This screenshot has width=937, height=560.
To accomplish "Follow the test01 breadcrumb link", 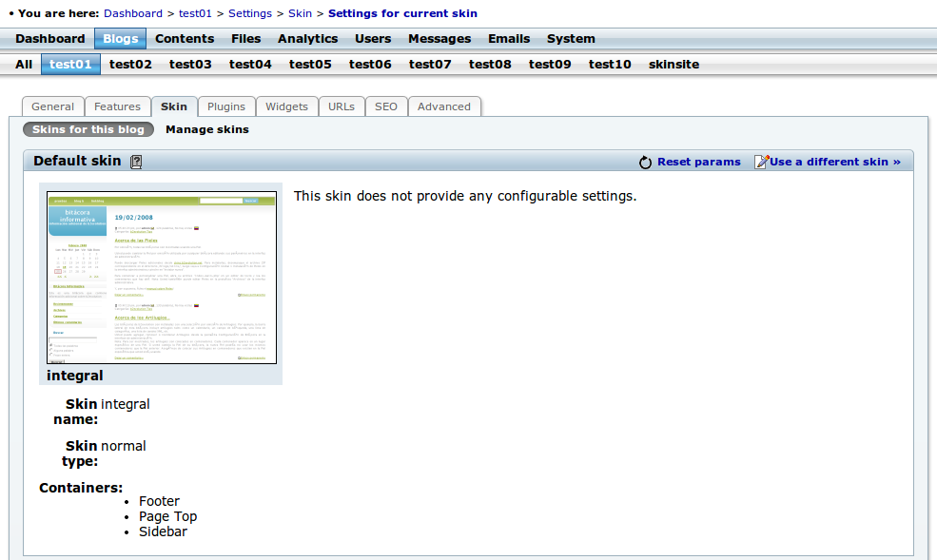I will [195, 13].
